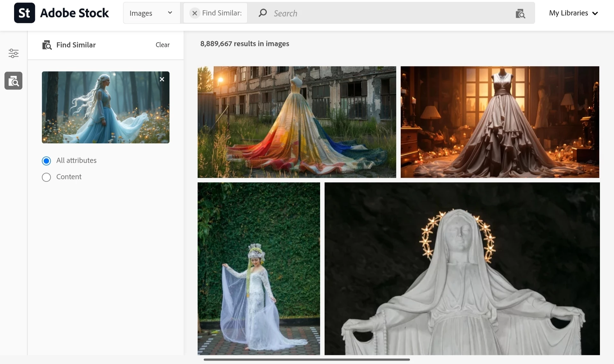Open the white Madonna statue thumbnail
The image size is (614, 364).
[x=462, y=269]
